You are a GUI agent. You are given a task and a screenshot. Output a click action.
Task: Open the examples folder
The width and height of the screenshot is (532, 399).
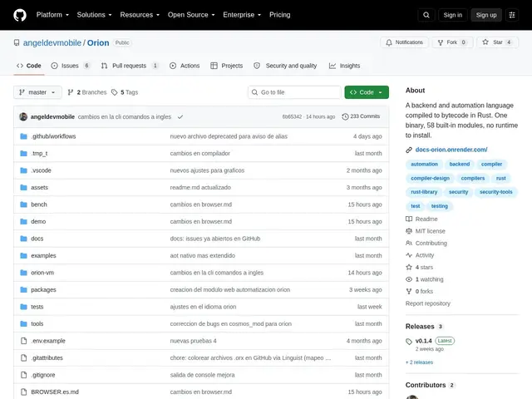(43, 255)
